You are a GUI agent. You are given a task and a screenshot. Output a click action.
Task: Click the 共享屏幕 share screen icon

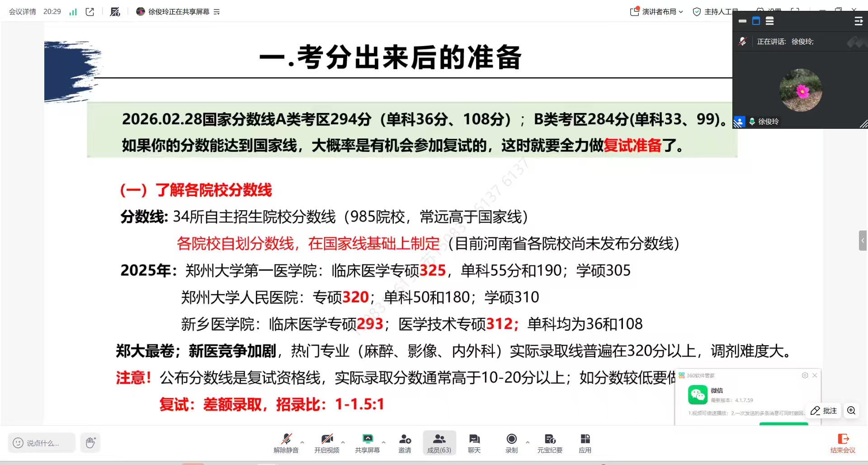click(x=367, y=443)
